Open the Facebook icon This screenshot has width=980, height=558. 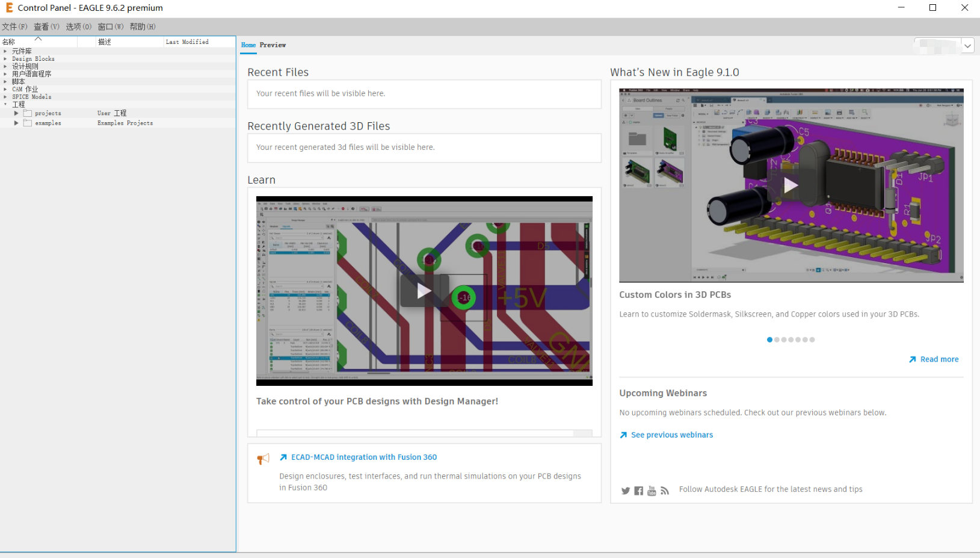638,491
